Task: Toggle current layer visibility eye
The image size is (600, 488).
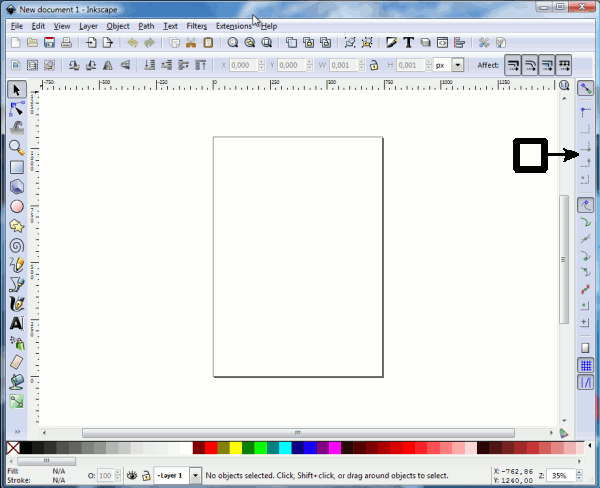Action: (132, 476)
